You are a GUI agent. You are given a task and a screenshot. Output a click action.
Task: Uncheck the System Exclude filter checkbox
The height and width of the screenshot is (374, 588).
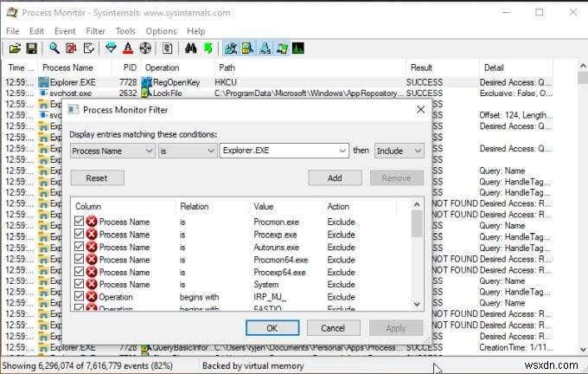click(x=79, y=283)
